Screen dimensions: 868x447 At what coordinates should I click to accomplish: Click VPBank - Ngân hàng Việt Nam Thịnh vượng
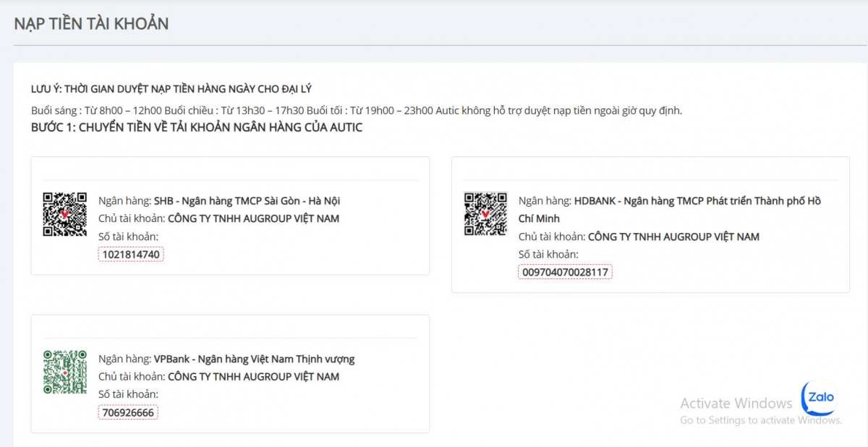tap(254, 359)
